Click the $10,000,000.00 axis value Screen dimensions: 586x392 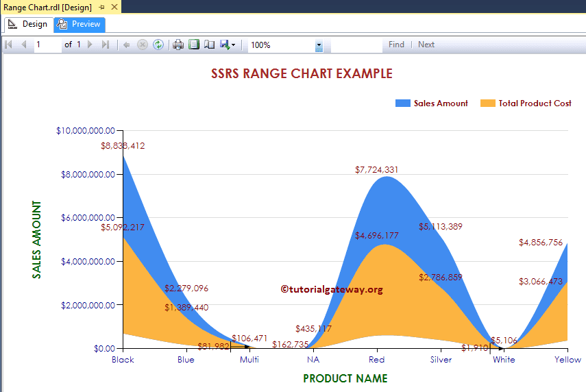tap(86, 130)
